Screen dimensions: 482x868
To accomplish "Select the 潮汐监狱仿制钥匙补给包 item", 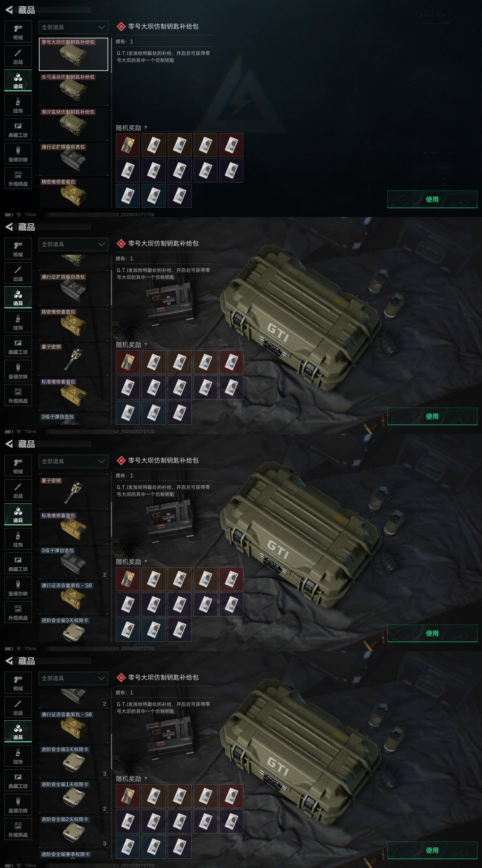I will (x=74, y=123).
